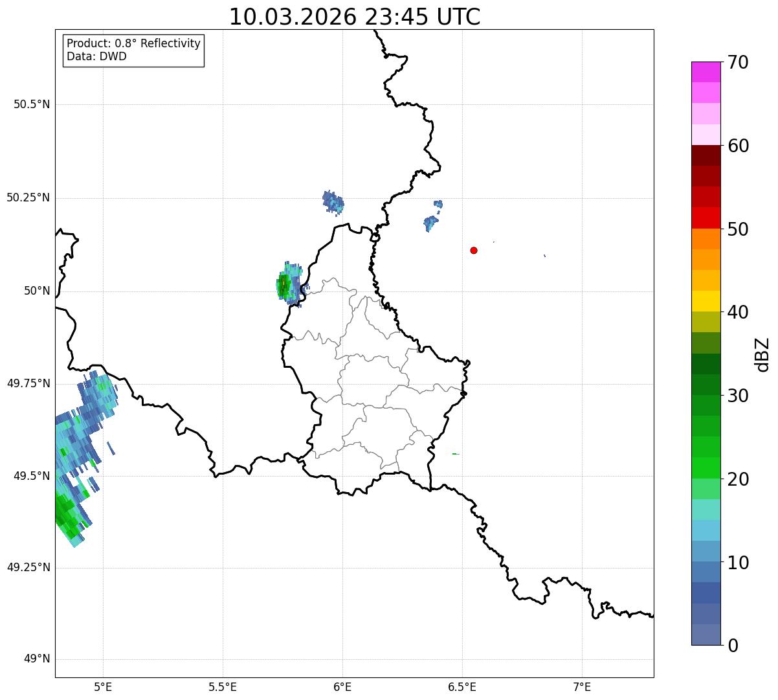Click the 49°N latitude label
This screenshot has width=778, height=700.
click(x=37, y=659)
